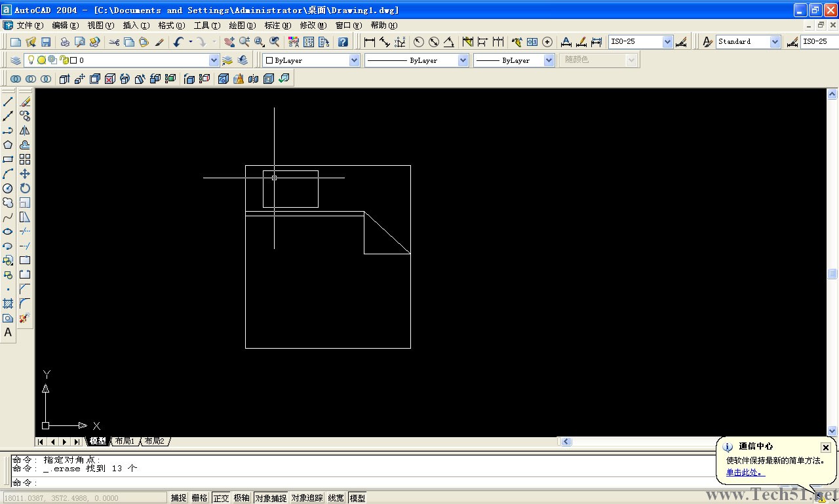839x504 pixels.
Task: Select the Multiline Text tool
Action: click(x=8, y=332)
